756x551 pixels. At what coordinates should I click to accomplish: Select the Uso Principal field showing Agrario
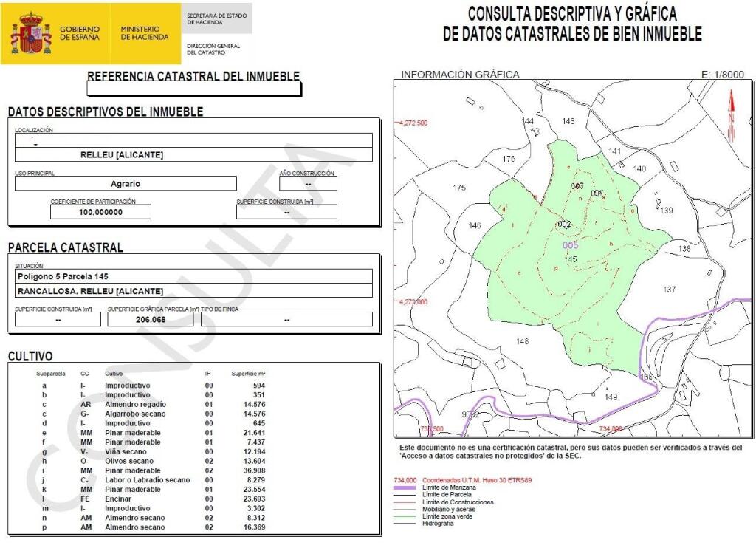126,184
